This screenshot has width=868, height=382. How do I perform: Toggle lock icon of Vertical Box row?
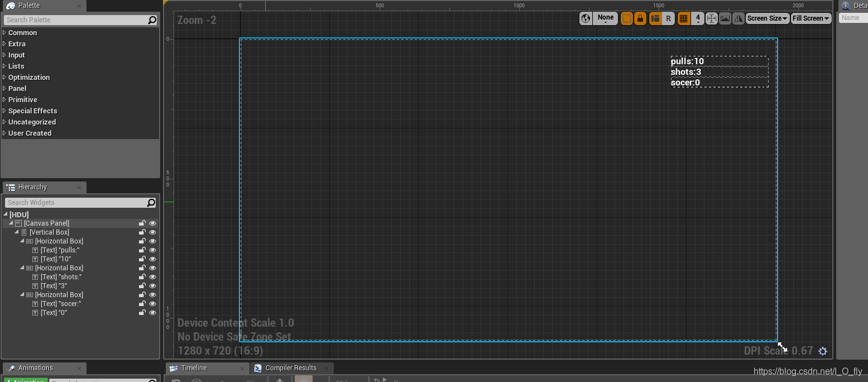pyautogui.click(x=142, y=232)
